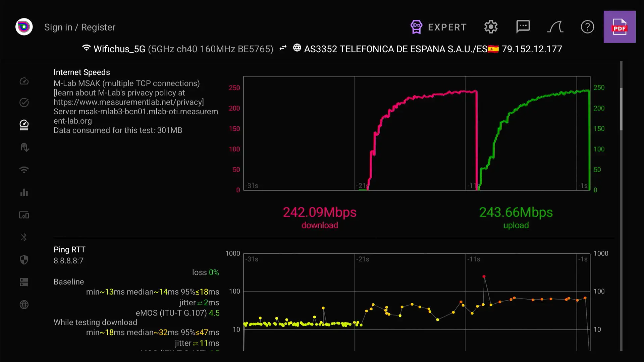This screenshot has width=644, height=362.
Task: Click the vertical scrollbar thumb
Action: click(x=621, y=109)
